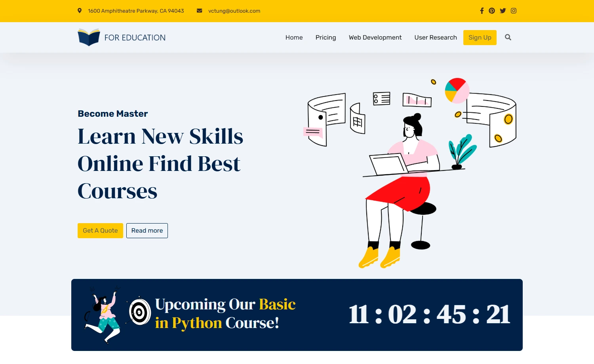This screenshot has height=364, width=594.
Task: Click the countdown timer 11 : 02 : 45 : 21
Action: 430,315
